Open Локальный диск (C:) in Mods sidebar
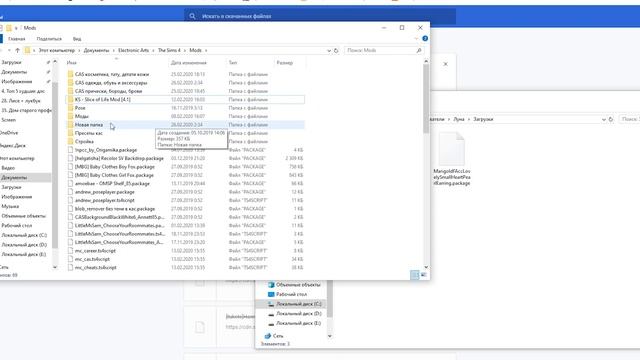Screen dimensions: 640x360 [x=24, y=235]
